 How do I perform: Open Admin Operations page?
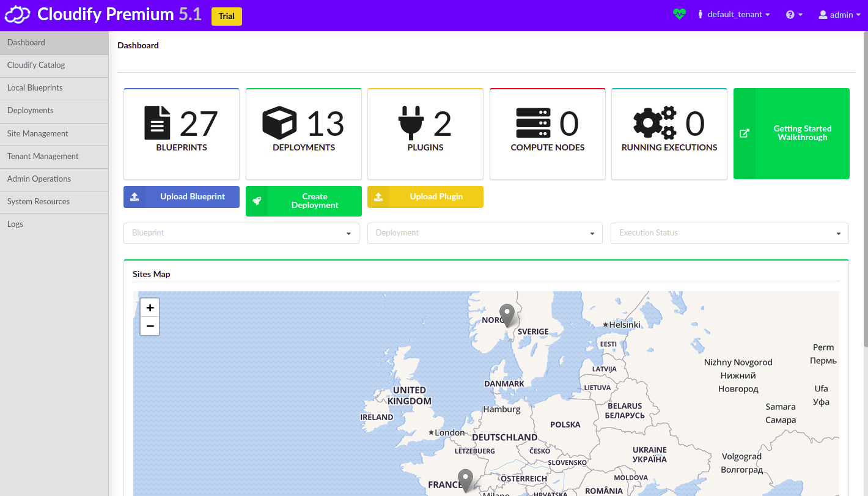54,179
